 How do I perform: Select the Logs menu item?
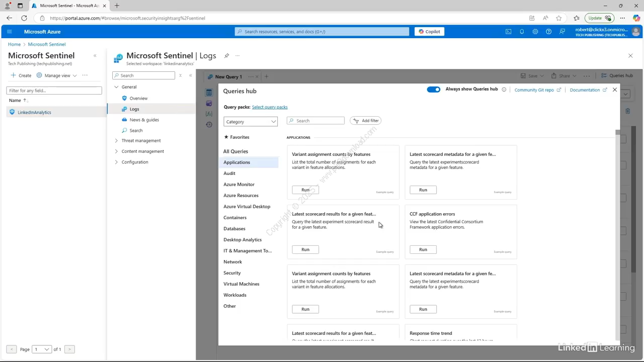click(134, 109)
